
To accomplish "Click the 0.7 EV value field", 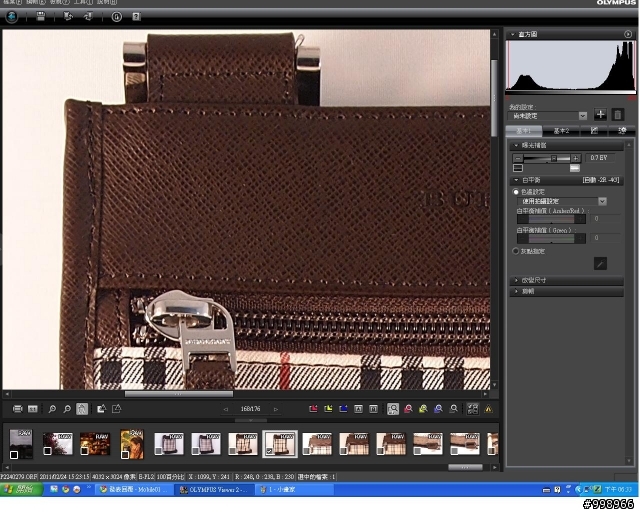I will 600,158.
